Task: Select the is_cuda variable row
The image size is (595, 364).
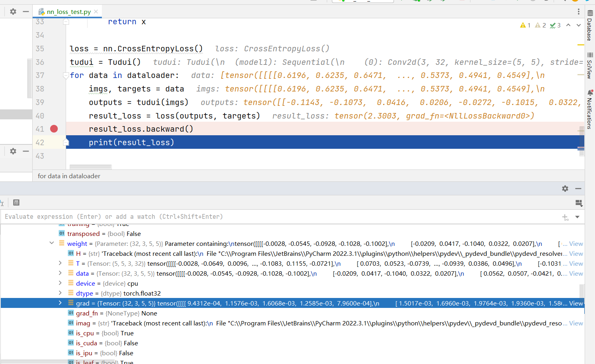Action: tap(293, 343)
